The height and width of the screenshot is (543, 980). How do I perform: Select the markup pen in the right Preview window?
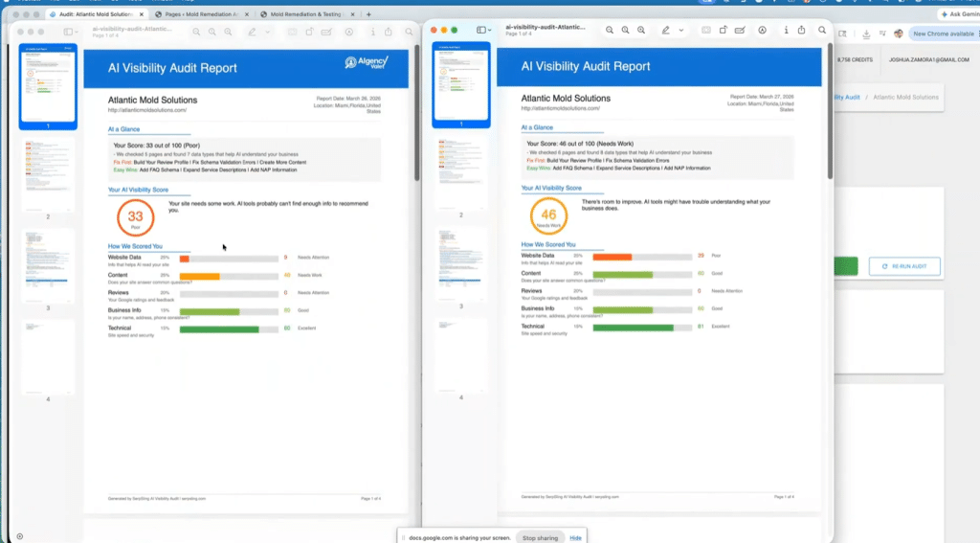point(665,31)
